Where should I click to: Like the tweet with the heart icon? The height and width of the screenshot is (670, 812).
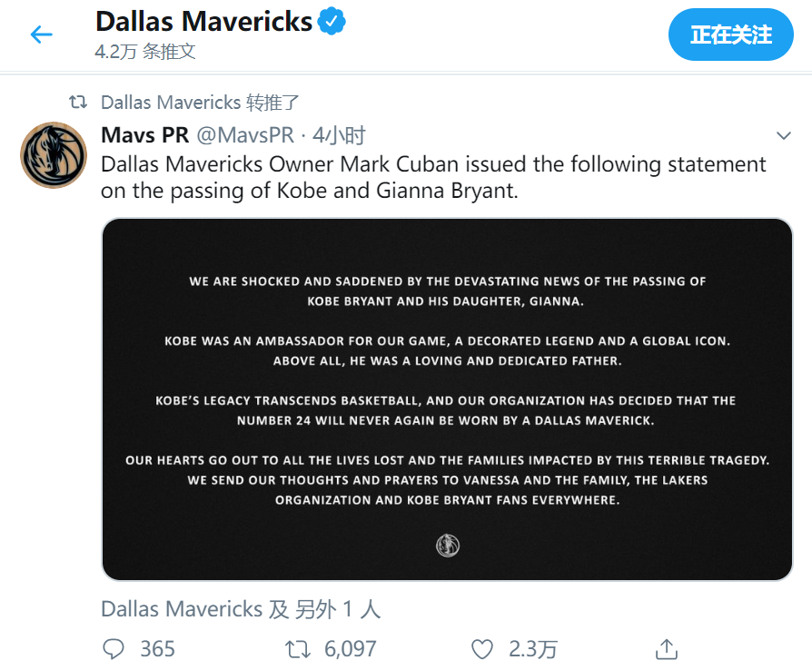(481, 649)
